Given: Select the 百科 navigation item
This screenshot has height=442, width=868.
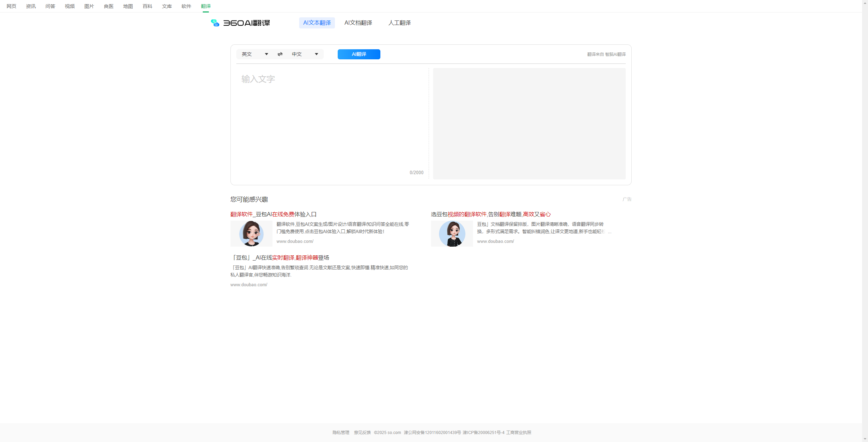Looking at the screenshot, I should (147, 6).
